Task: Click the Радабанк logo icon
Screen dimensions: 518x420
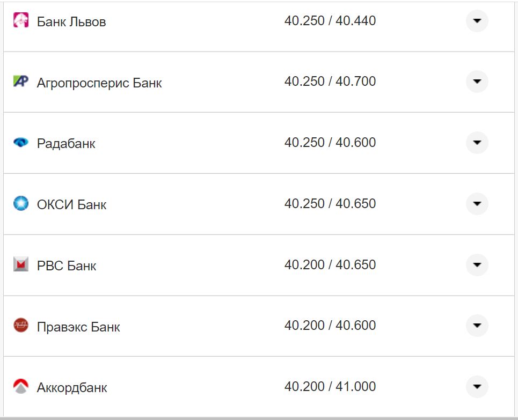Action: point(21,143)
